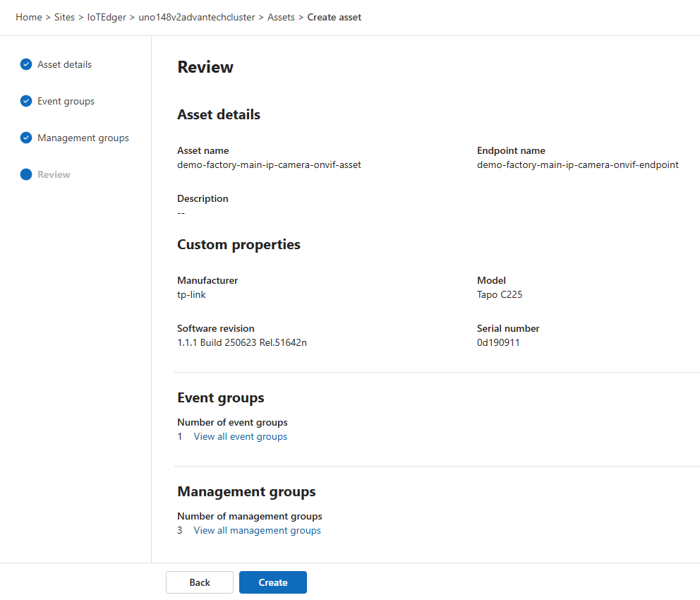This screenshot has width=700, height=600.
Task: Click the checkmark icon beside Management groups
Action: click(26, 138)
